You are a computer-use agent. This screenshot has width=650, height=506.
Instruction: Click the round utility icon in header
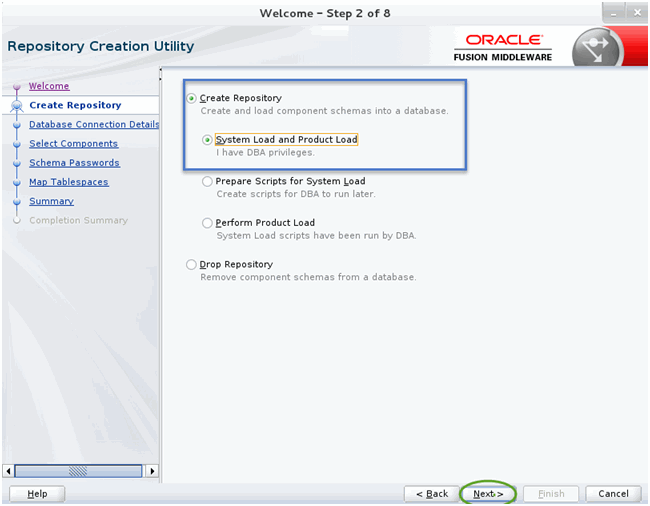pos(596,48)
